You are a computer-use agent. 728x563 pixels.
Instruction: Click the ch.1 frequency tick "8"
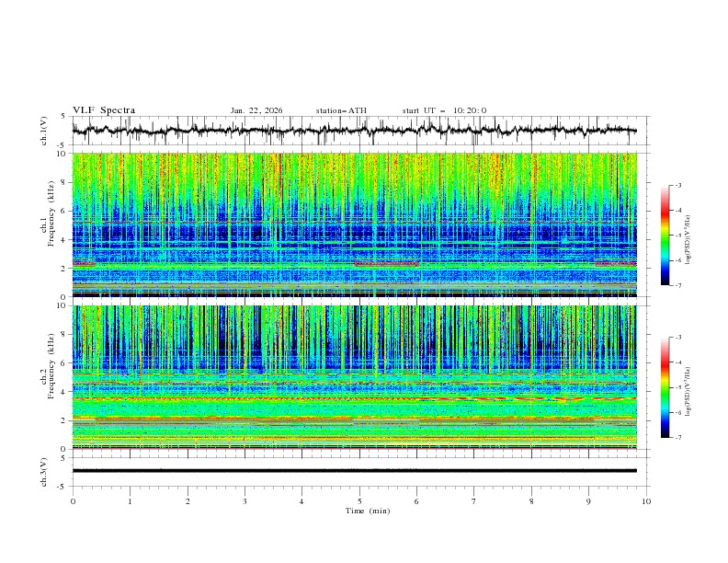[x=64, y=182]
